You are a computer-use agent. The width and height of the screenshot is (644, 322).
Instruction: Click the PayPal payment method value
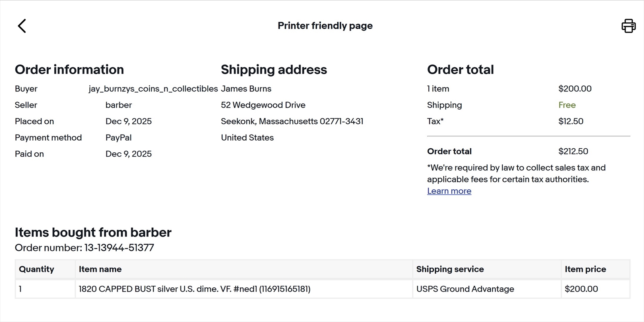pyautogui.click(x=118, y=138)
